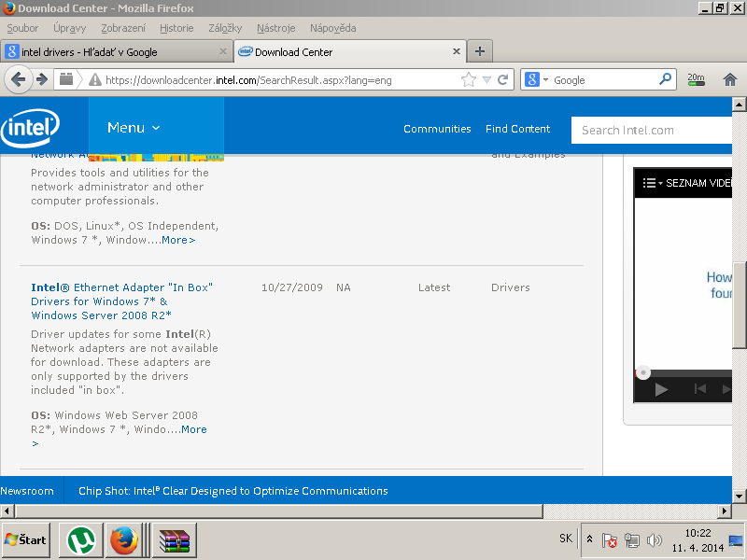
Task: Open the Communities link
Action: pyautogui.click(x=437, y=129)
